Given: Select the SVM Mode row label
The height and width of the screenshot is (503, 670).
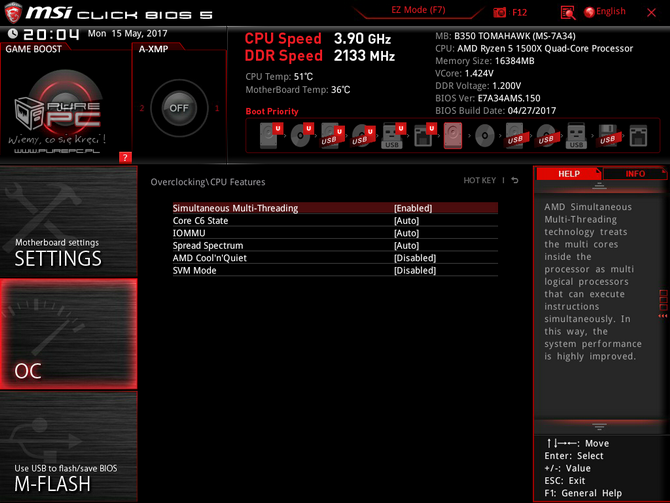Looking at the screenshot, I should pyautogui.click(x=194, y=270).
